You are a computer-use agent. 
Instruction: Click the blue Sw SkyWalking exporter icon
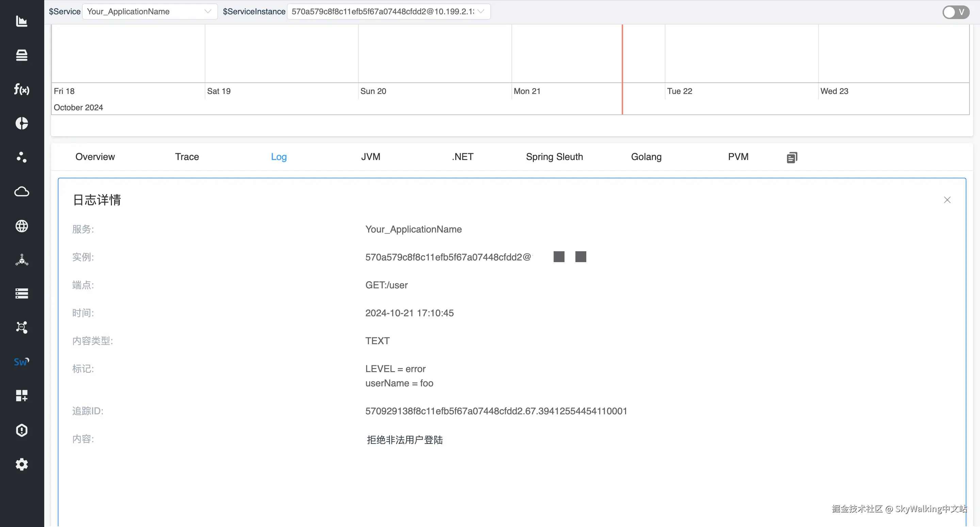click(22, 362)
